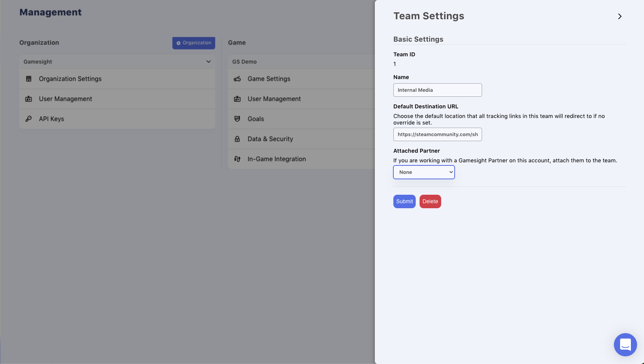Delete the team with the red button
644x364 pixels.
coord(430,201)
